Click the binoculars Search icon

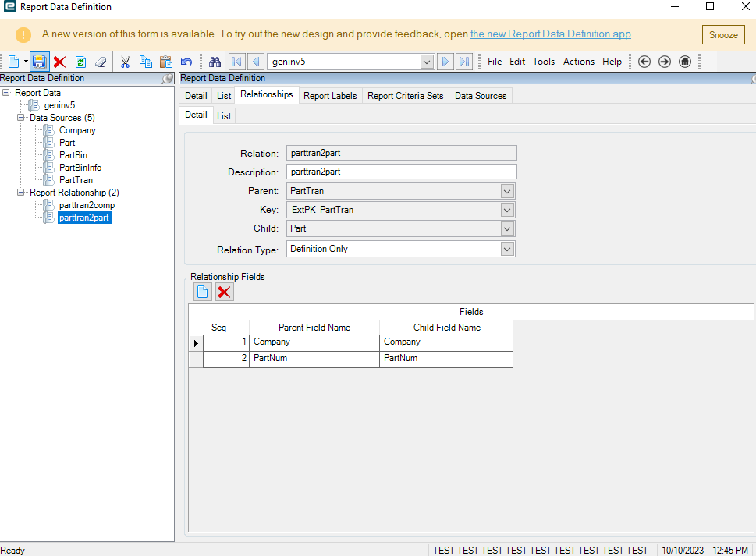click(215, 62)
